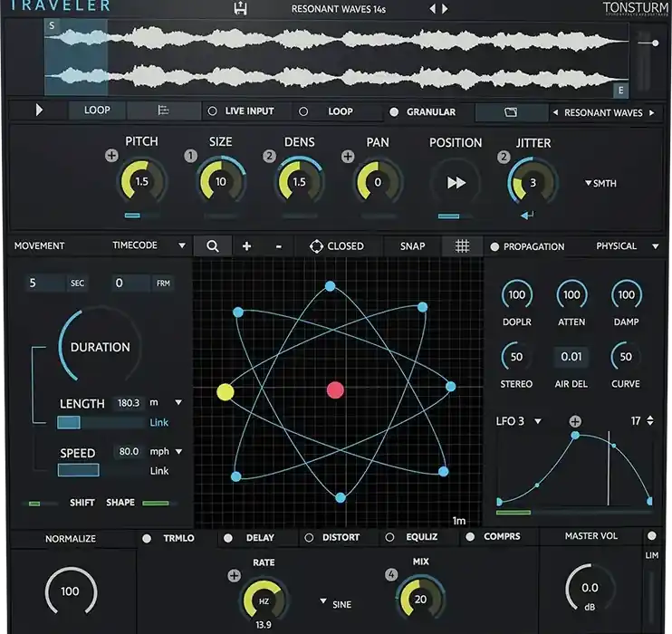Viewport: 672px width, 634px height.
Task: Click the NORMALIZE label
Action: (71, 539)
